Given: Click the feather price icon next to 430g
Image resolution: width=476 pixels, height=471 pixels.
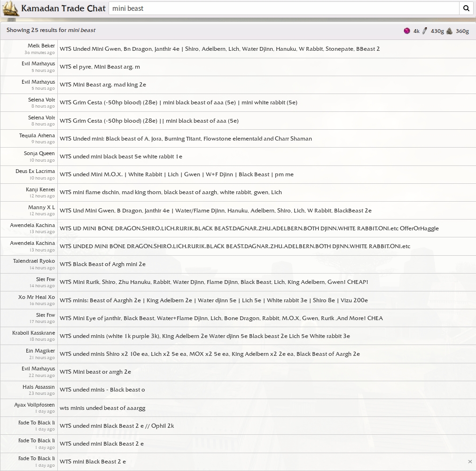Looking at the screenshot, I should click(x=424, y=31).
